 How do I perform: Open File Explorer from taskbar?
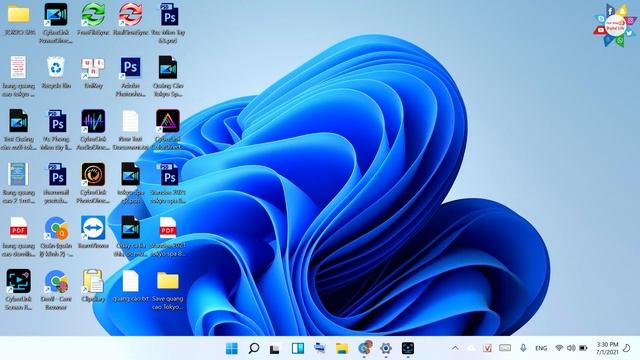342,348
